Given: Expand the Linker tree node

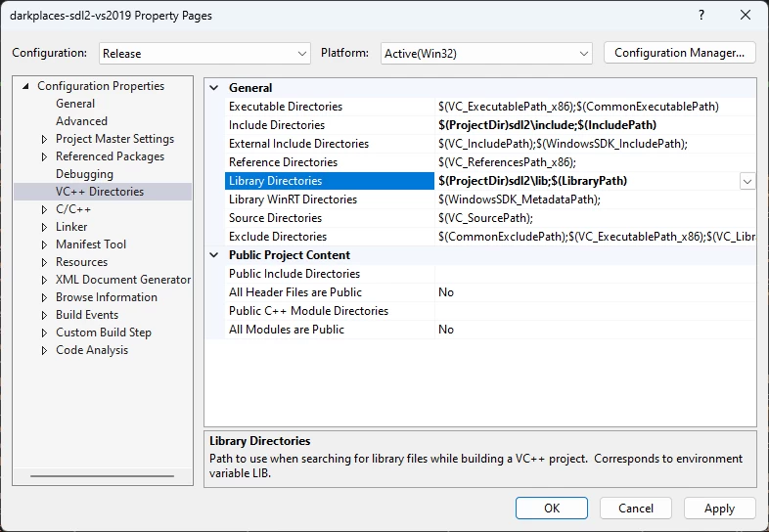Looking at the screenshot, I should point(44,228).
